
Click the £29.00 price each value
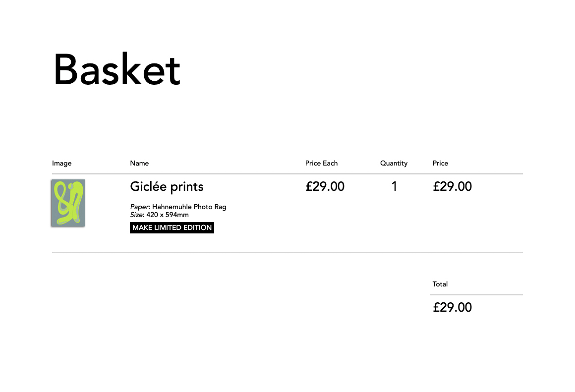coord(325,187)
